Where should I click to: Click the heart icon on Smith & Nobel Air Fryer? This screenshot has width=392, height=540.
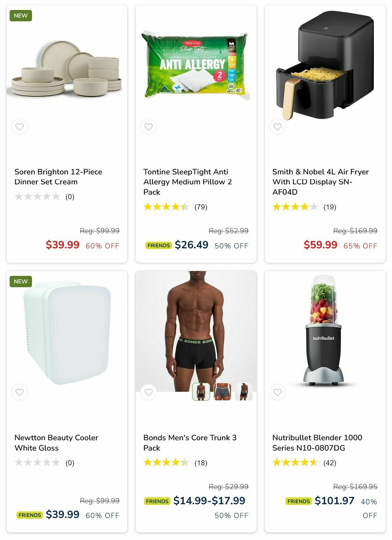pyautogui.click(x=277, y=127)
